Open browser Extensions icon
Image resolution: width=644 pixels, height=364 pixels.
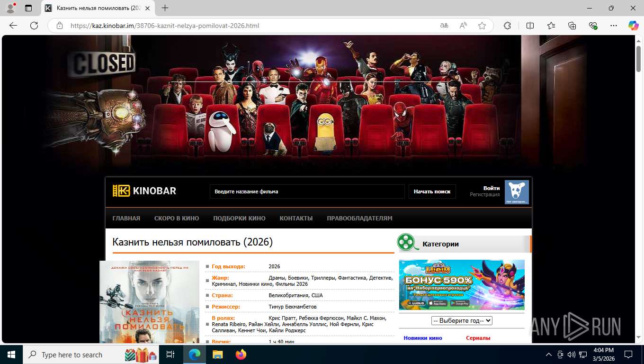point(507,26)
